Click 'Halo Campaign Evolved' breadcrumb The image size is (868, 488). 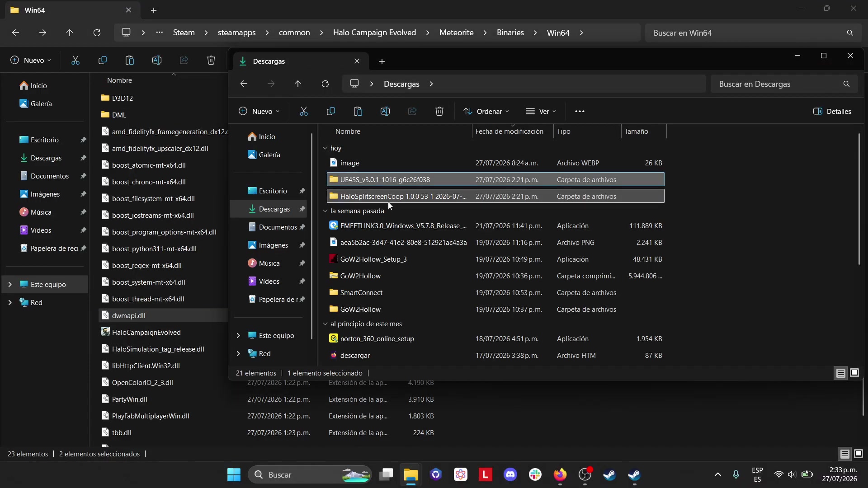coord(374,33)
